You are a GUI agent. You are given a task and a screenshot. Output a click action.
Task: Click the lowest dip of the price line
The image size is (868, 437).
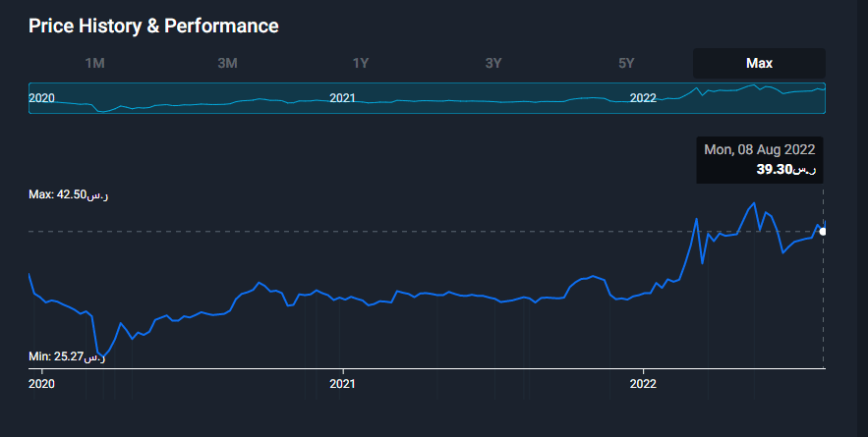[101, 355]
